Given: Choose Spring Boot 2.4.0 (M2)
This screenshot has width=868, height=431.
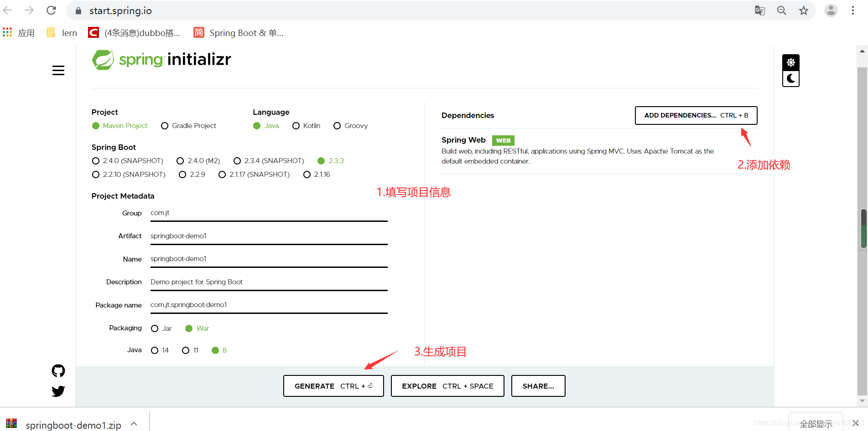Looking at the screenshot, I should point(198,161).
